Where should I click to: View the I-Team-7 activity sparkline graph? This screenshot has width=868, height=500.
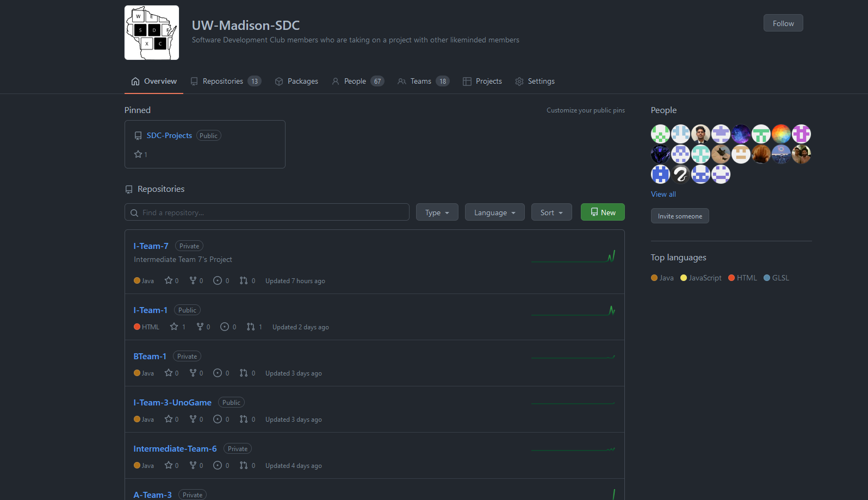(573, 256)
